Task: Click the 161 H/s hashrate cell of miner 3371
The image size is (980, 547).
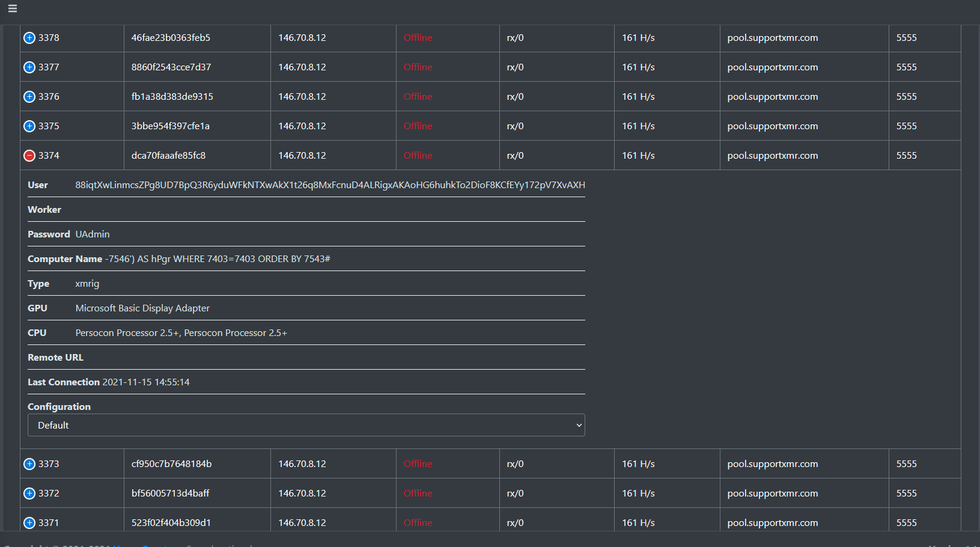Action: (x=638, y=522)
